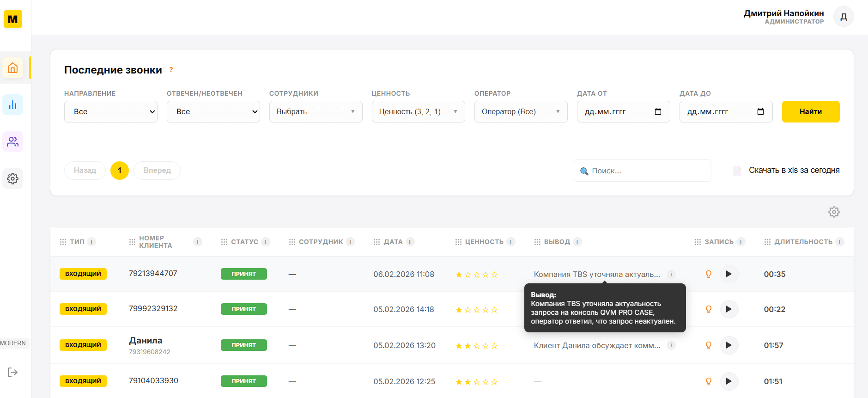Expand the Направление dropdown
The height and width of the screenshot is (398, 868).
click(x=111, y=112)
